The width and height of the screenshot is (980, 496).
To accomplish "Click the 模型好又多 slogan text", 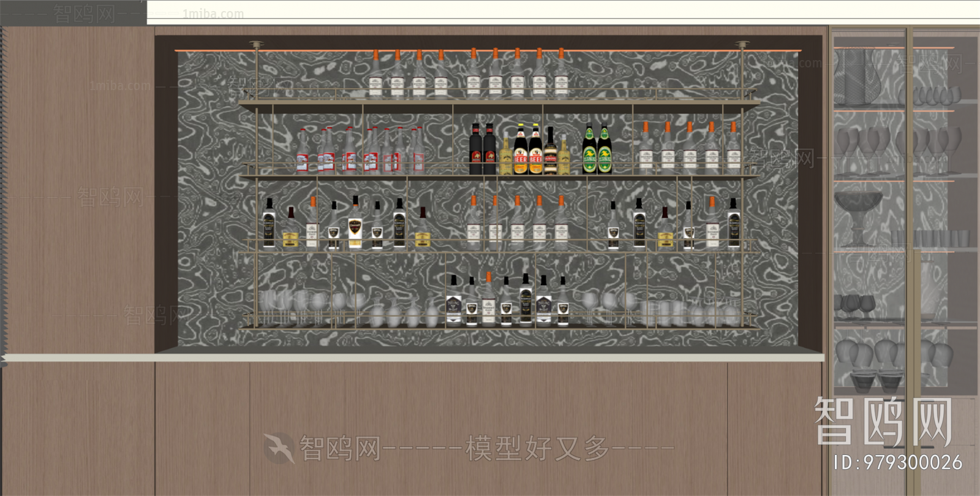I will tap(537, 448).
